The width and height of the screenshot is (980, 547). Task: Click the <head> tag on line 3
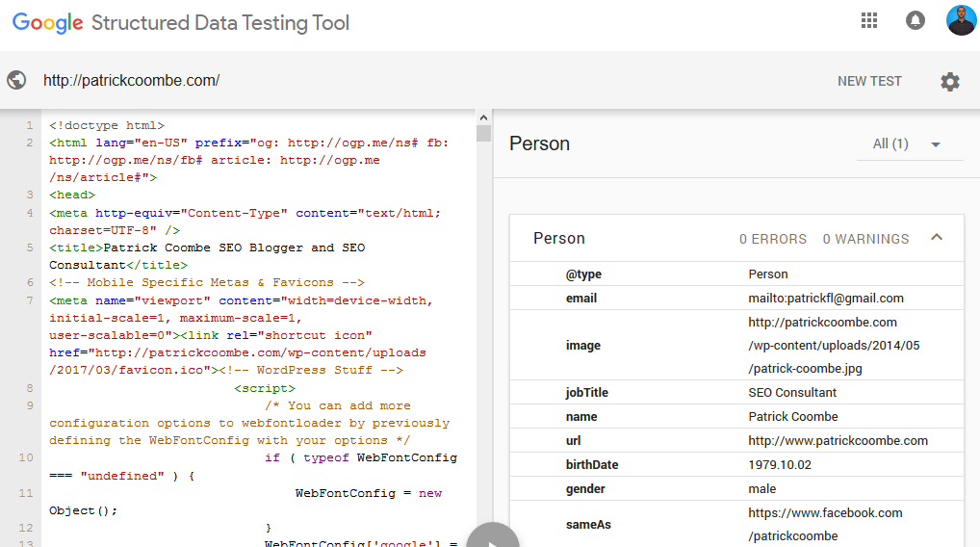point(72,195)
